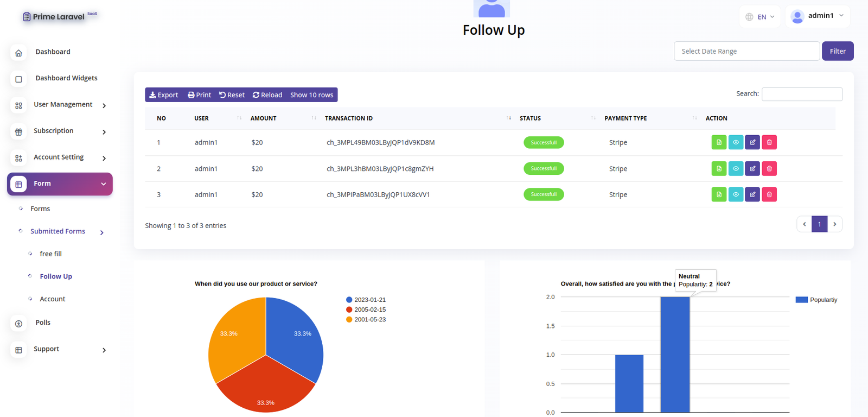868x417 pixels.
Task: Click the Dashboard home icon in sidebar
Action: click(18, 53)
